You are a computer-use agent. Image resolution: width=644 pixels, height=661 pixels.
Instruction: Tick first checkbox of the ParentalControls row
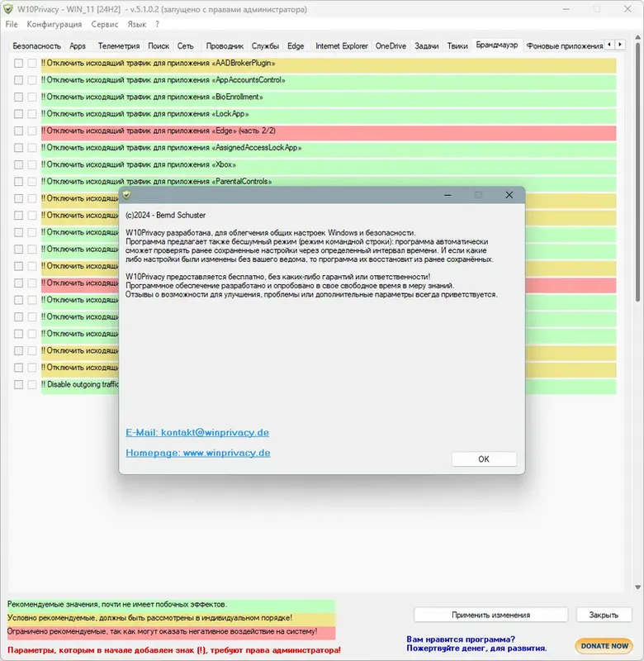[x=18, y=181]
